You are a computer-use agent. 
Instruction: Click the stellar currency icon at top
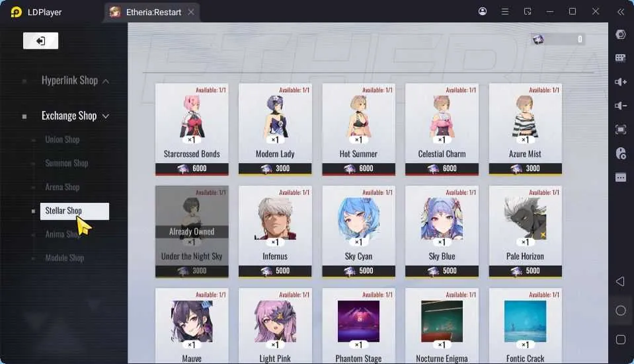[x=537, y=39]
